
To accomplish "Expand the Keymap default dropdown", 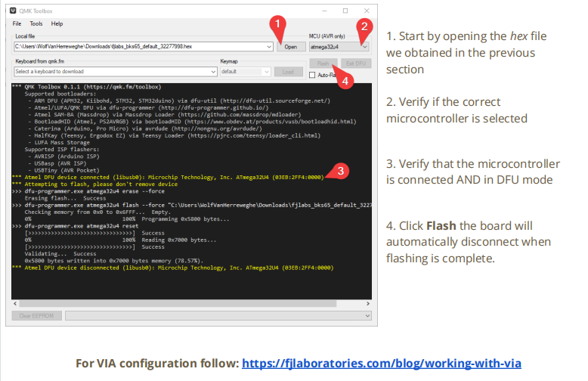I will [x=245, y=71].
